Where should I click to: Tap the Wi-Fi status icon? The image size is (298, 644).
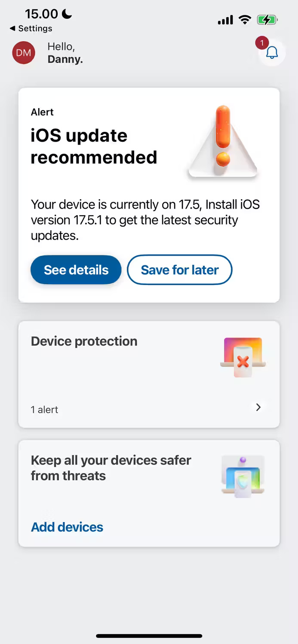pyautogui.click(x=245, y=20)
